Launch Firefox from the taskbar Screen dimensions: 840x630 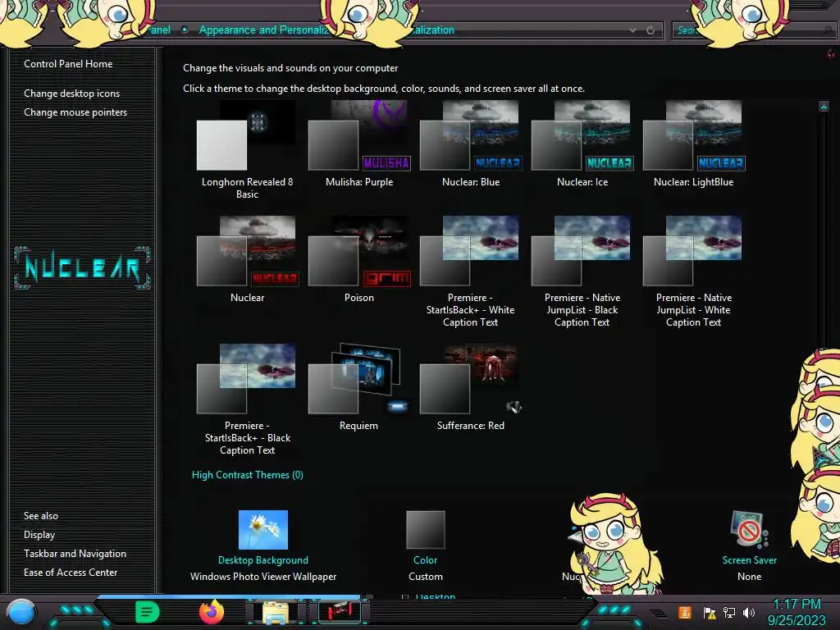click(x=212, y=612)
